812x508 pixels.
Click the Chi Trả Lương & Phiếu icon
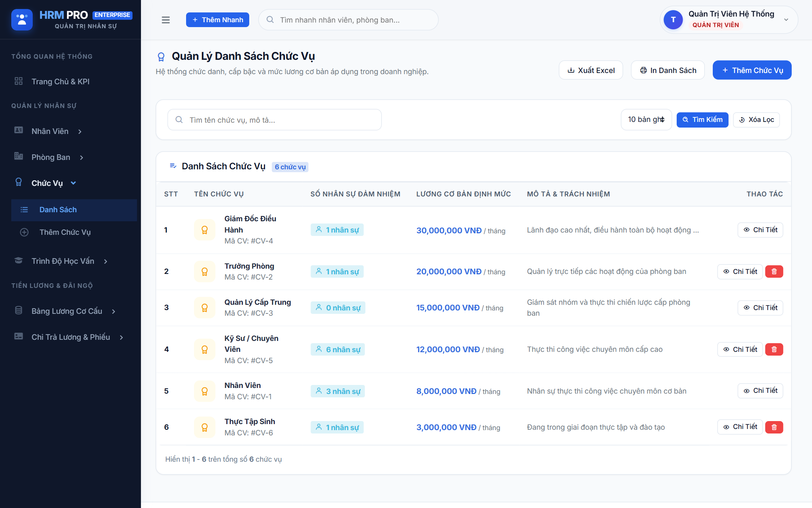point(18,336)
